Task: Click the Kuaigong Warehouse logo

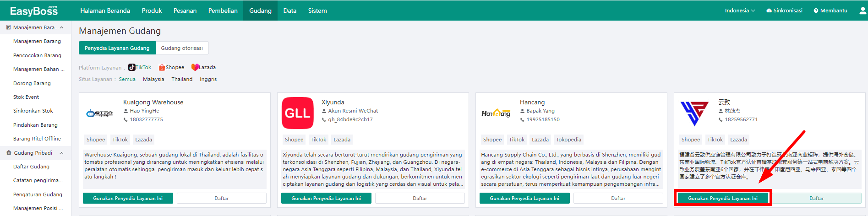Action: pyautogui.click(x=99, y=113)
